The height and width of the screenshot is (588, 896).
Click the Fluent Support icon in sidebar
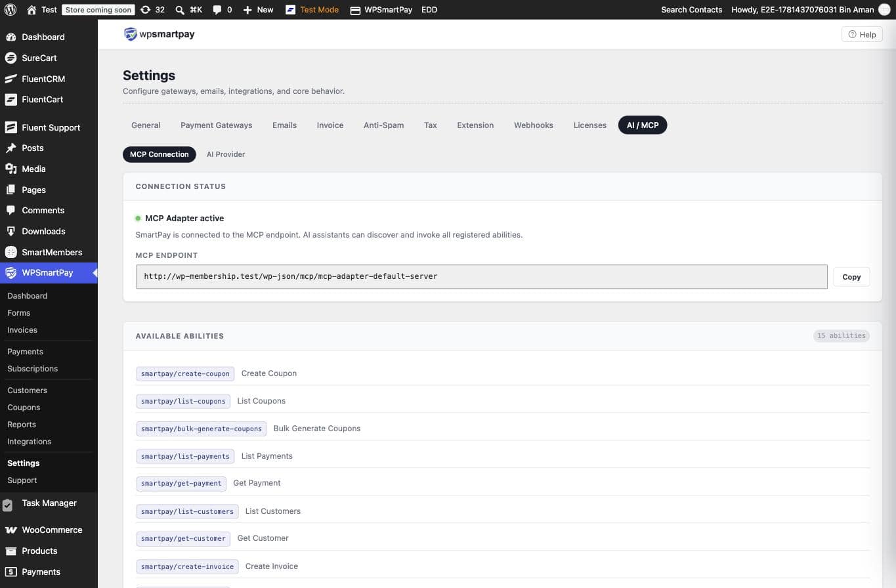coord(11,127)
